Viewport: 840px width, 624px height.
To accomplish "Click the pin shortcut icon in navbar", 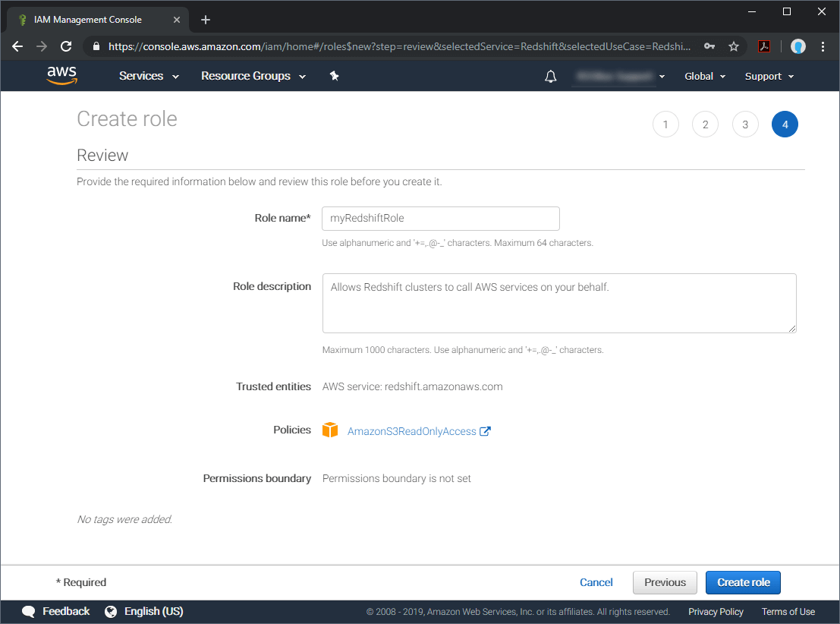I will pos(334,76).
